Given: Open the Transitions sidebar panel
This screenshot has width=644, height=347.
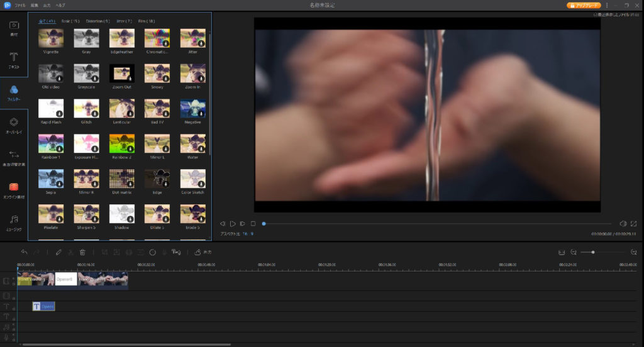Looking at the screenshot, I should tap(14, 158).
